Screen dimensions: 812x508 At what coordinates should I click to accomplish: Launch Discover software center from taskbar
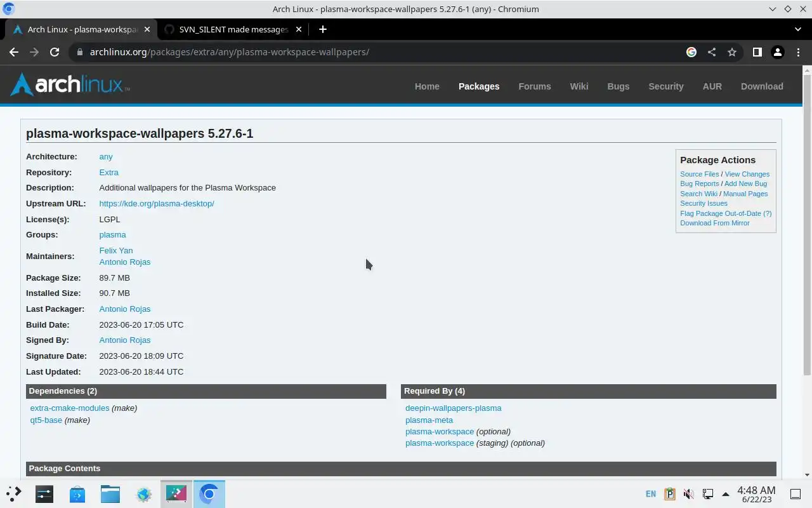[77, 493]
